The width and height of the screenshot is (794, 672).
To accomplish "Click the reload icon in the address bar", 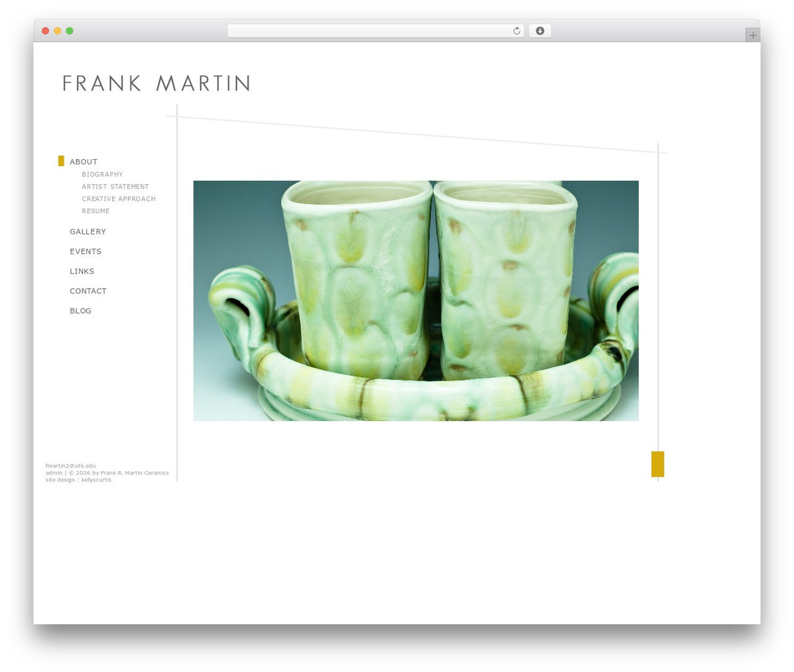I will click(516, 31).
